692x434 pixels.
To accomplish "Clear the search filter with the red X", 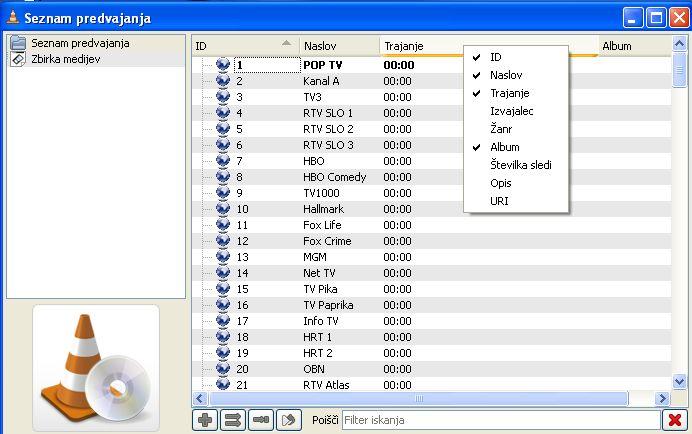I will (x=674, y=420).
